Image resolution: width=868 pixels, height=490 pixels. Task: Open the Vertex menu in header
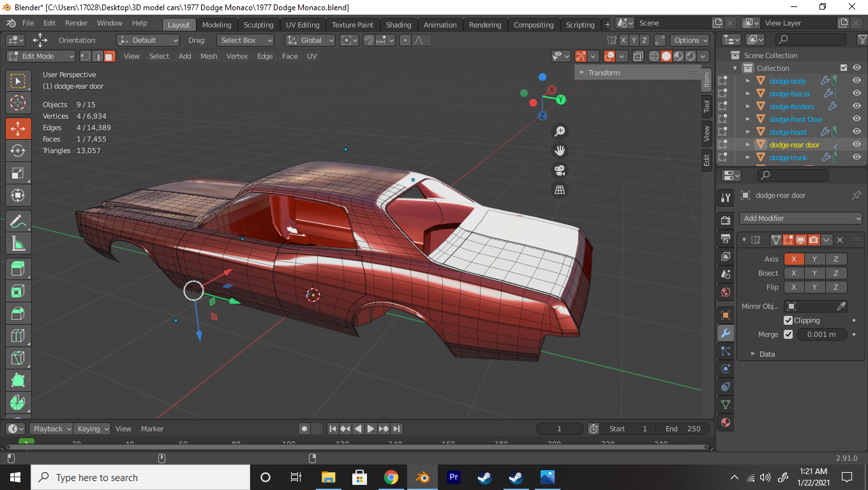[x=237, y=56]
